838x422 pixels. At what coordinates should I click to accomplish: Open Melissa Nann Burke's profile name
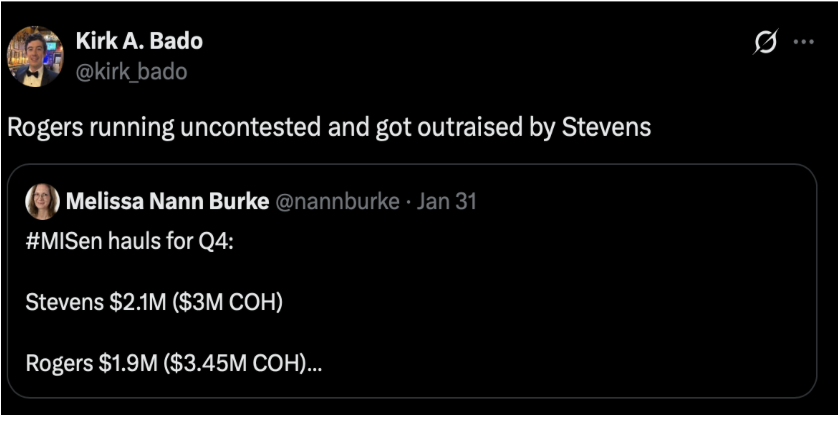coord(167,201)
